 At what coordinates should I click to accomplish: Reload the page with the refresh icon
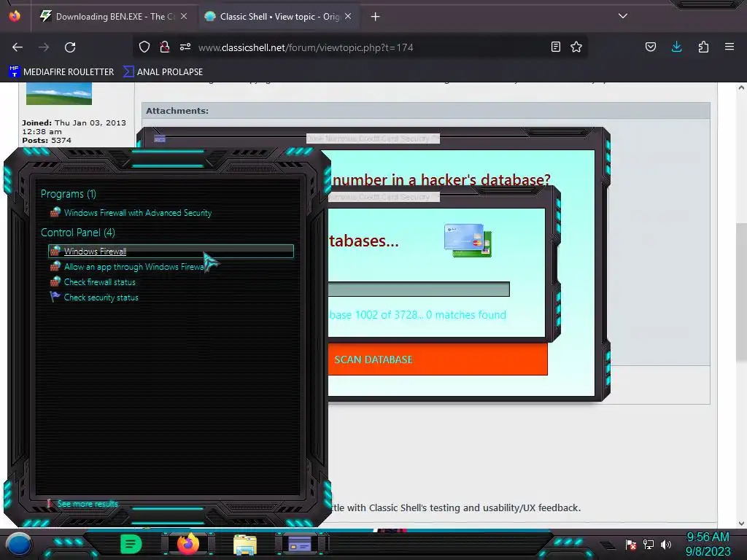click(x=70, y=47)
